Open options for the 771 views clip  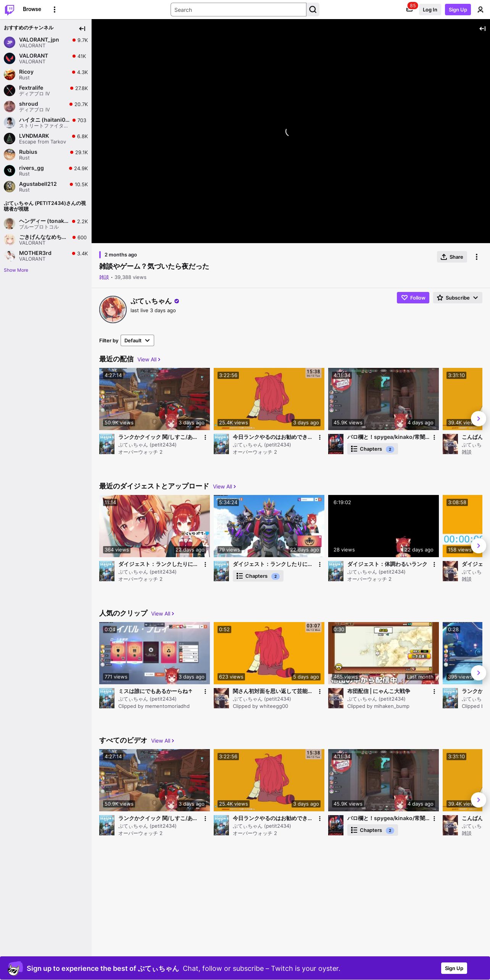(205, 691)
